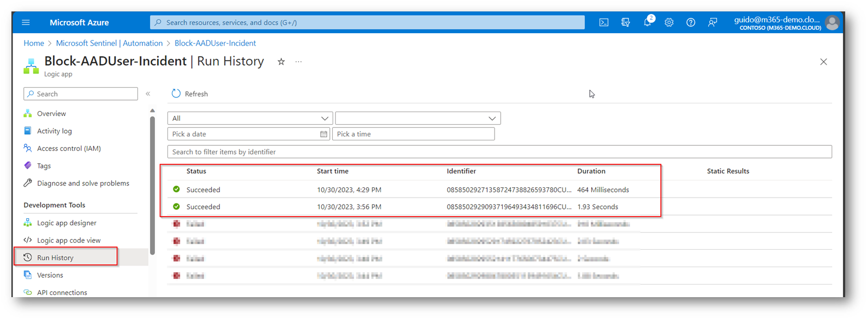Open Overview in the left menu
This screenshot has height=320, width=868.
point(52,113)
